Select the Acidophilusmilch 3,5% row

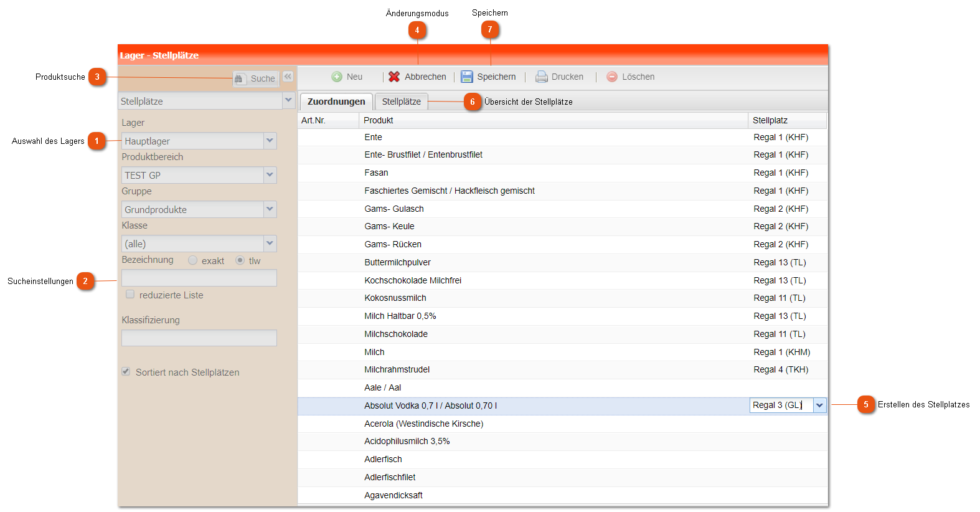point(563,442)
